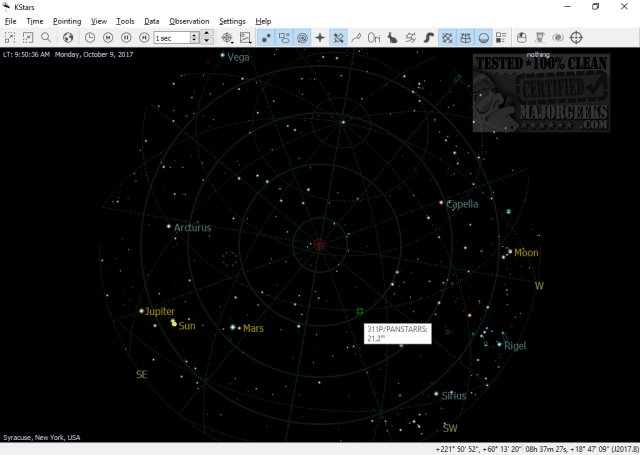This screenshot has width=640, height=455.
Task: Open the Settings menu
Action: 232,21
